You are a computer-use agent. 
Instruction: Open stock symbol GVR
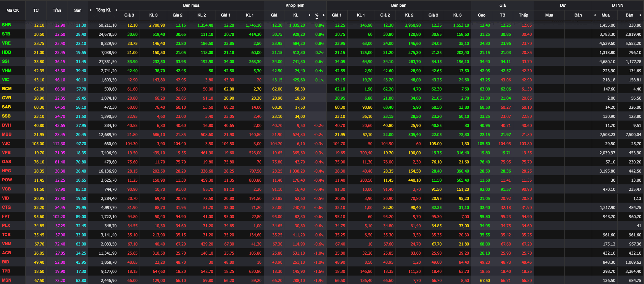pyautogui.click(x=6, y=98)
